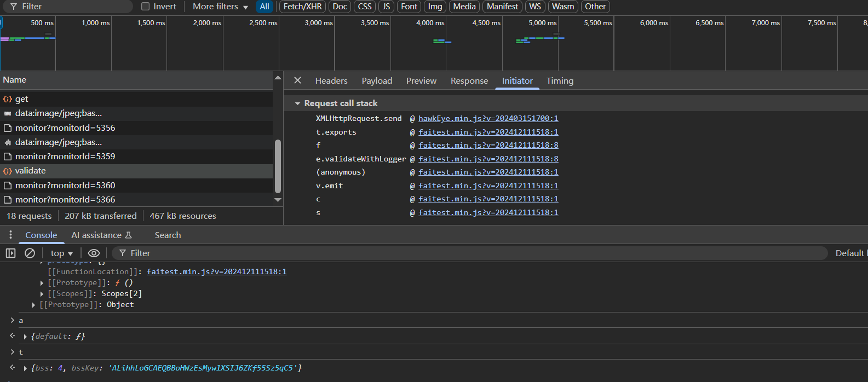Open the top context dropdown
The height and width of the screenshot is (382, 868).
click(x=61, y=253)
